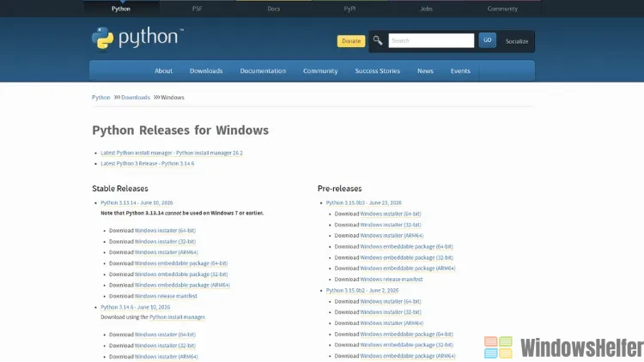Open Python 3.15.0b3 - June 23, 2026 pre-release

click(364, 202)
